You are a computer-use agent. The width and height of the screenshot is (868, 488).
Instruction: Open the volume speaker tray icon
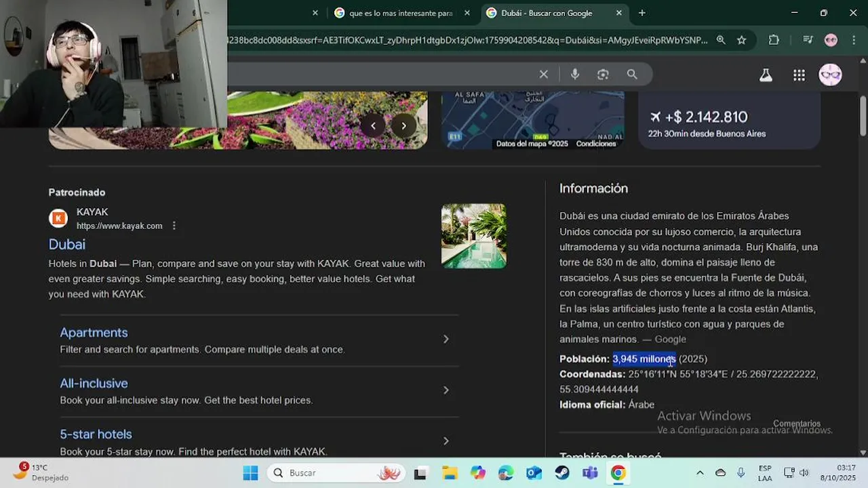(804, 472)
